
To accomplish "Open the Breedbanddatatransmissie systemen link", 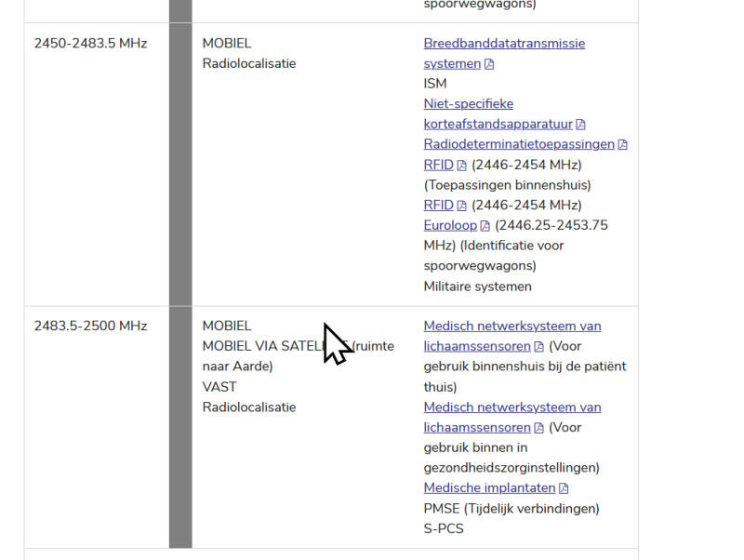I will coord(504,44).
